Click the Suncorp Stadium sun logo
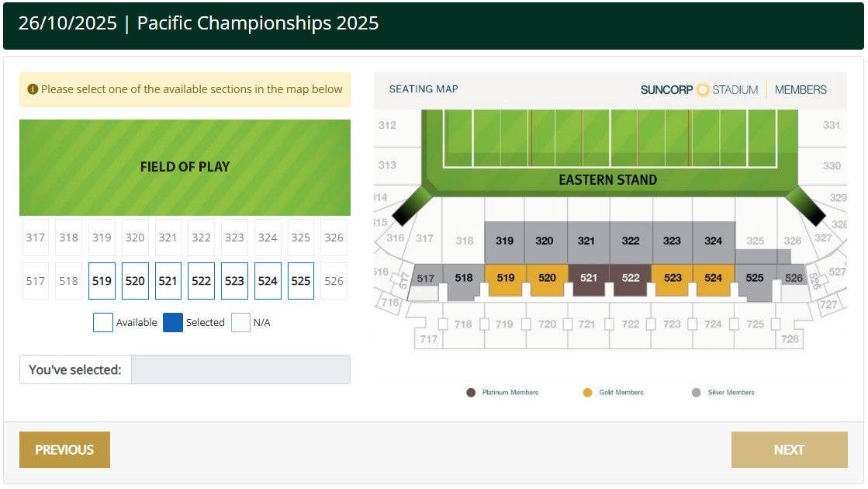868x489 pixels. 703,90
